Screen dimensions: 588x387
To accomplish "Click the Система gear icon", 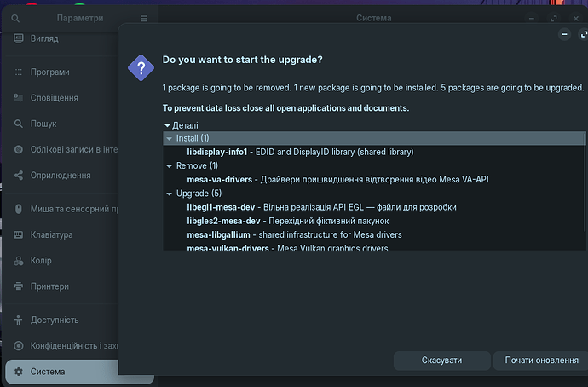I will [19, 372].
